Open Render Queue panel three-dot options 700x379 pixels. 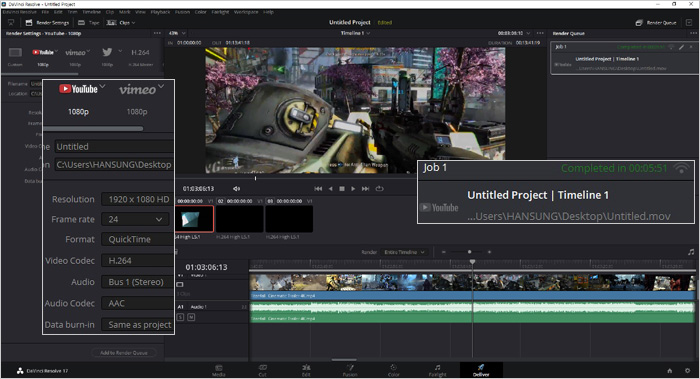coord(693,33)
